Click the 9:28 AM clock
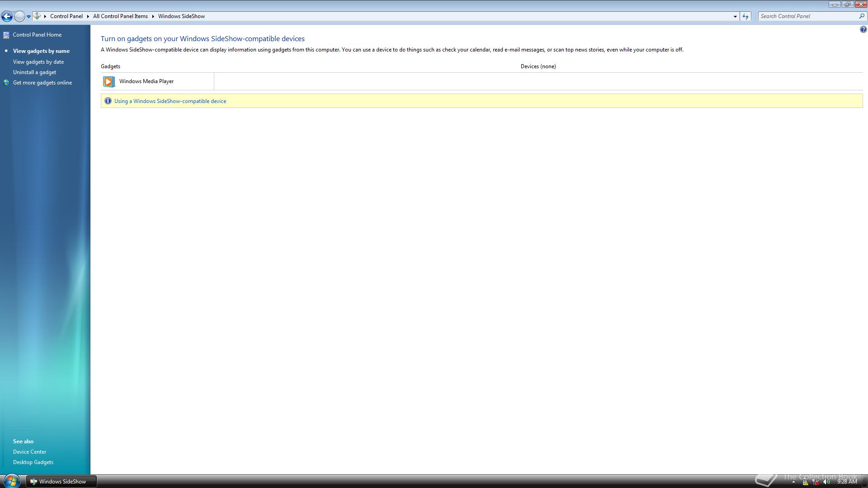This screenshot has height=488, width=868. [847, 482]
